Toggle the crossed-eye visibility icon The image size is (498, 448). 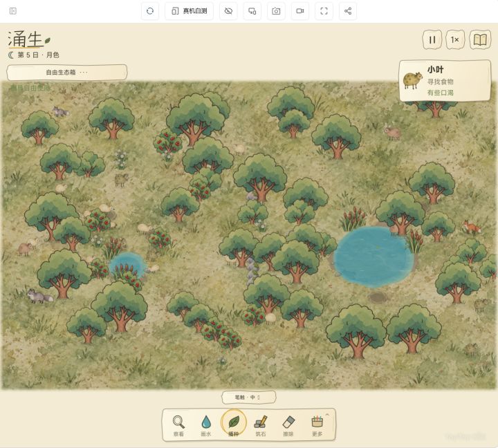[228, 11]
